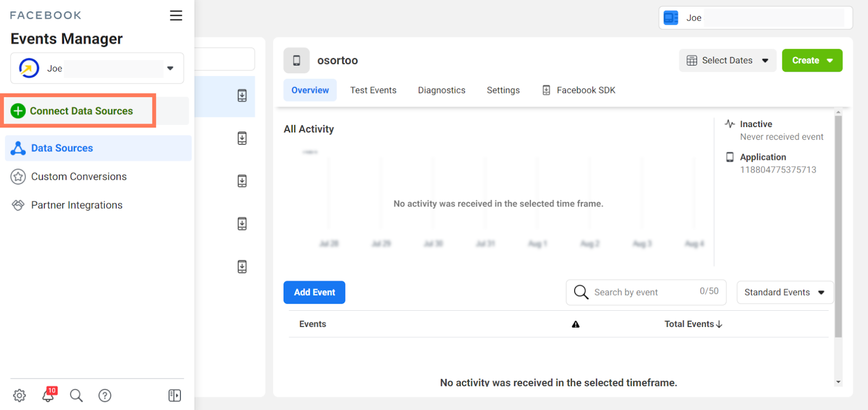The width and height of the screenshot is (868, 410).
Task: Expand the Standard Events filter dropdown
Action: point(784,292)
